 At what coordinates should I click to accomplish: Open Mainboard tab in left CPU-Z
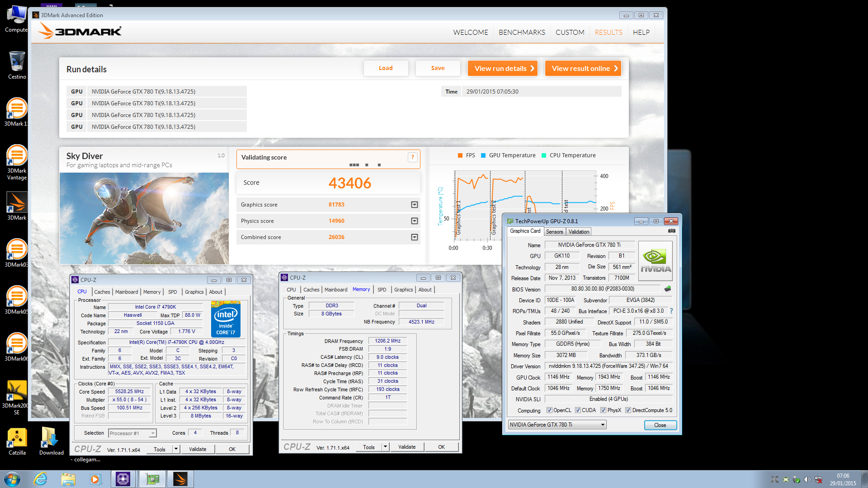click(x=127, y=292)
